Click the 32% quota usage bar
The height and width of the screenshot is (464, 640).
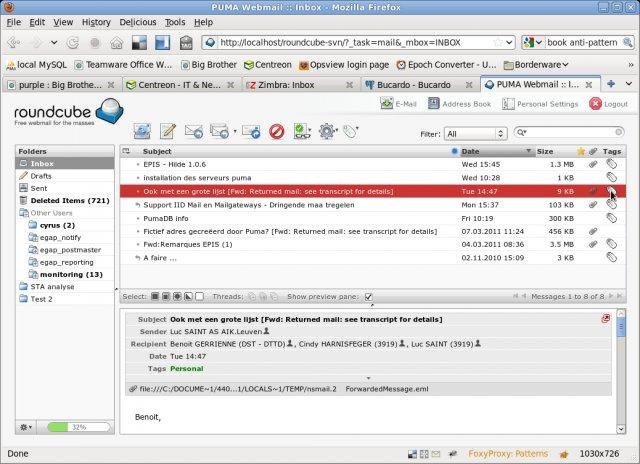click(79, 427)
